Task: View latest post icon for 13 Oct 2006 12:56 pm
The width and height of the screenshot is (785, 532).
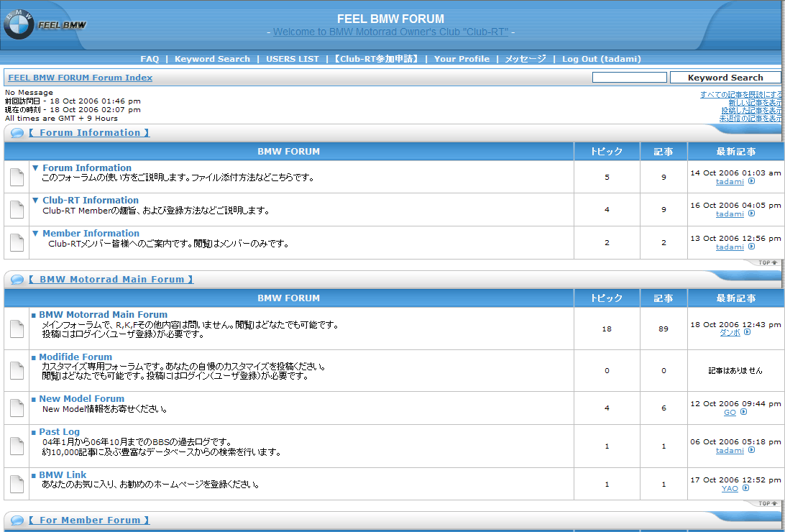Action: click(x=751, y=247)
